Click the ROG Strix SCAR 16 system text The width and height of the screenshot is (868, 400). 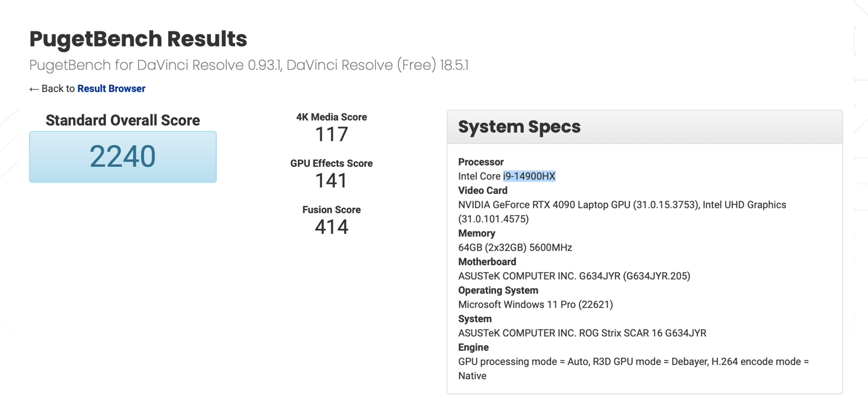tap(582, 333)
